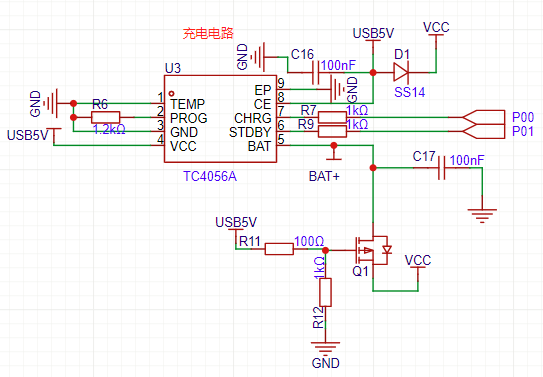Select the D1 designator label
The width and height of the screenshot is (543, 377).
coord(402,54)
